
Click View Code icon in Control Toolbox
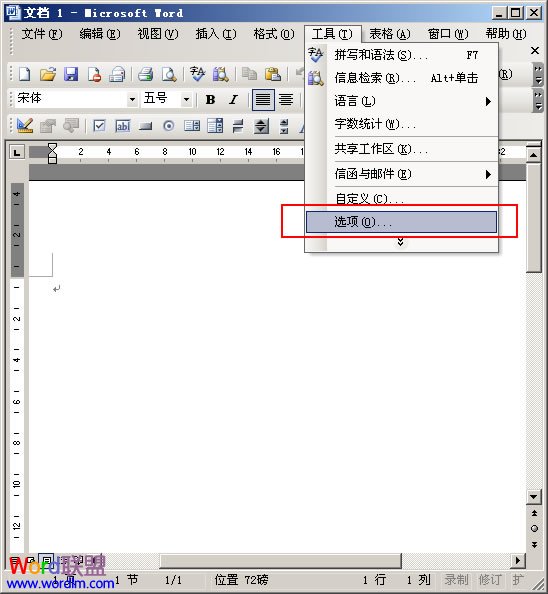point(71,126)
